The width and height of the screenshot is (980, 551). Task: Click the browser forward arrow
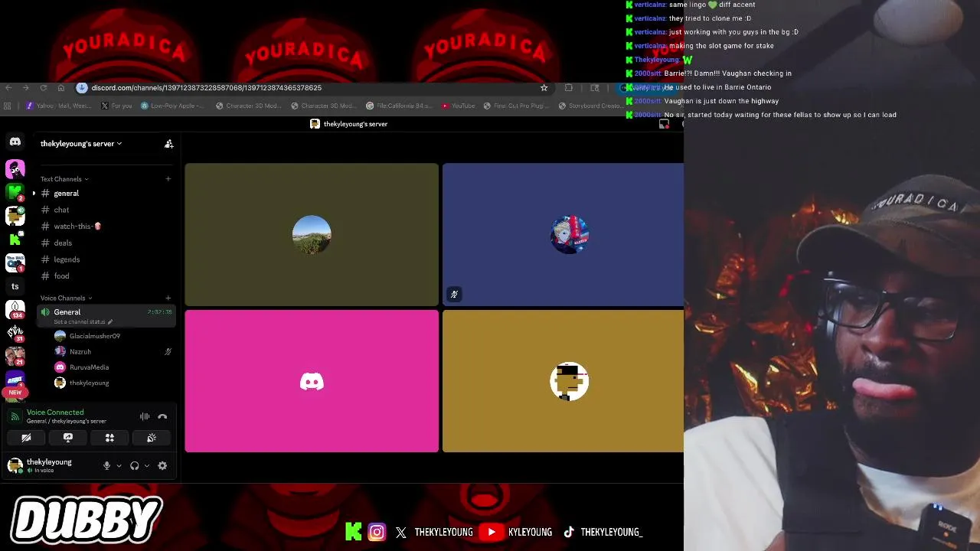tap(25, 88)
